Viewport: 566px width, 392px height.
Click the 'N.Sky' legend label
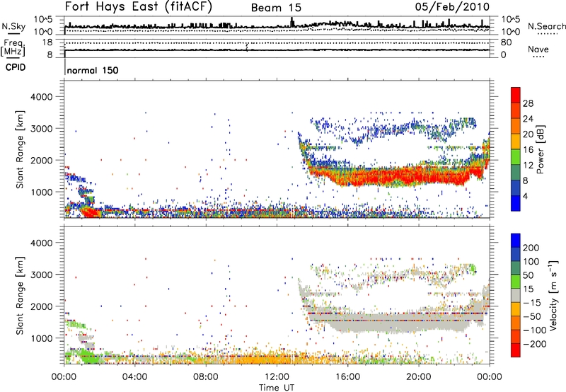[13, 26]
